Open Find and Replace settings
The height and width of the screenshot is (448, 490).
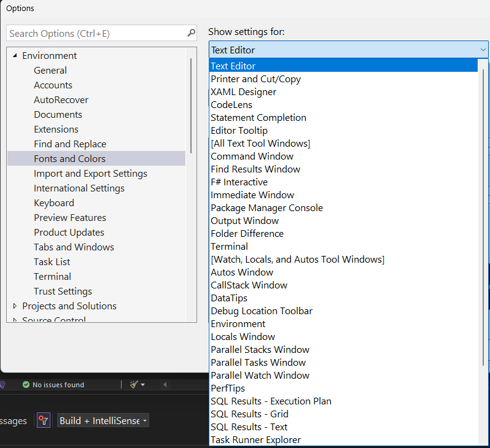[70, 144]
